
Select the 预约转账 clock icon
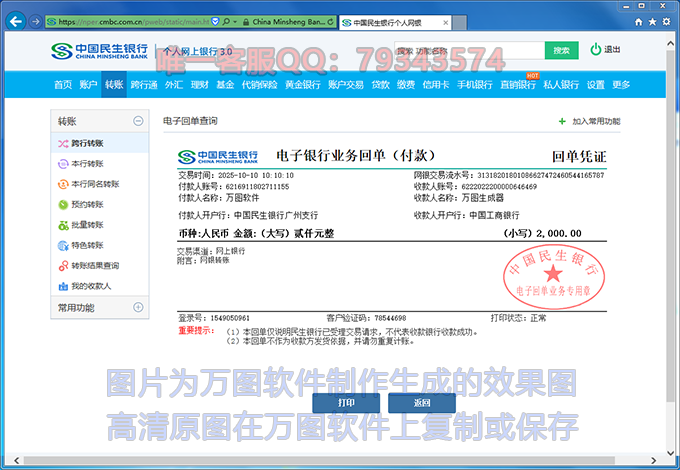coord(62,205)
